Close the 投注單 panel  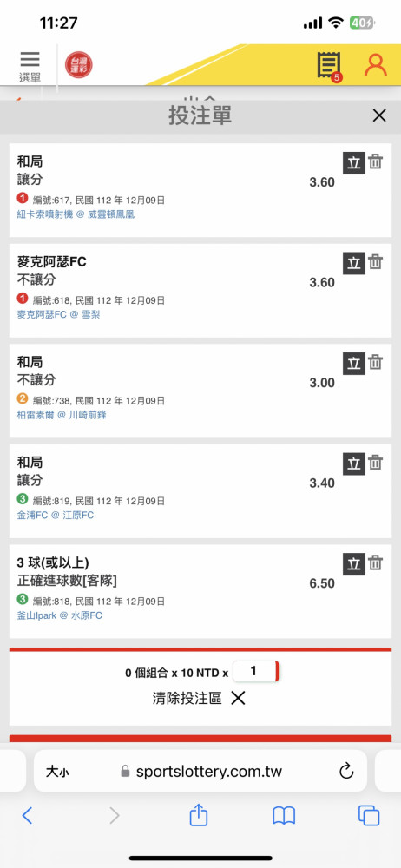pos(379,115)
